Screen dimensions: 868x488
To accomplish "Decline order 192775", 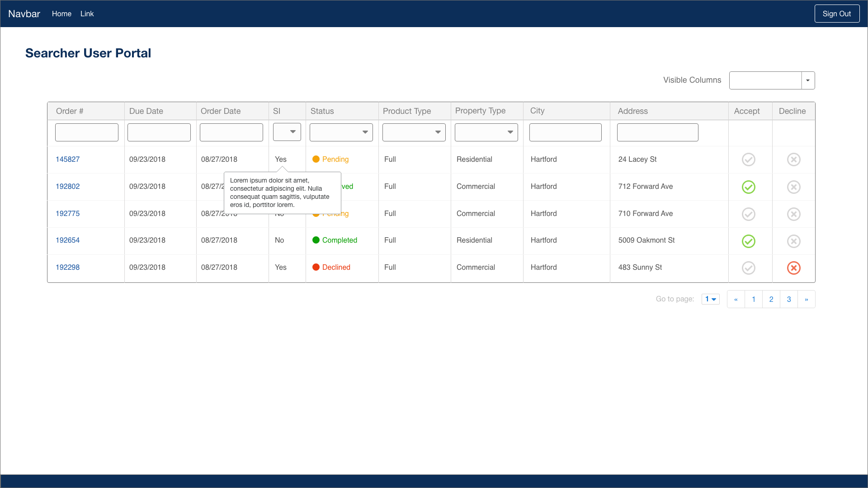I will pyautogui.click(x=794, y=214).
